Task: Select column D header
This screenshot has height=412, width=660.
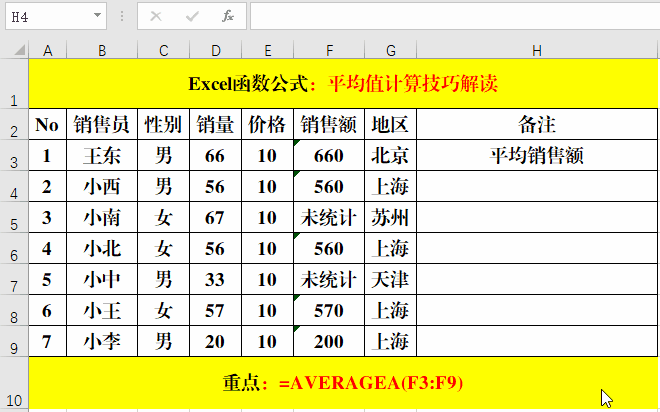Action: 216,51
